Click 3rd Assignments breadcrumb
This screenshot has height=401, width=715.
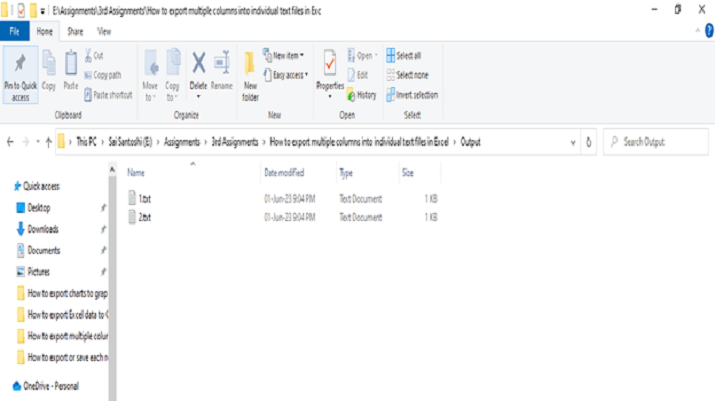point(235,142)
